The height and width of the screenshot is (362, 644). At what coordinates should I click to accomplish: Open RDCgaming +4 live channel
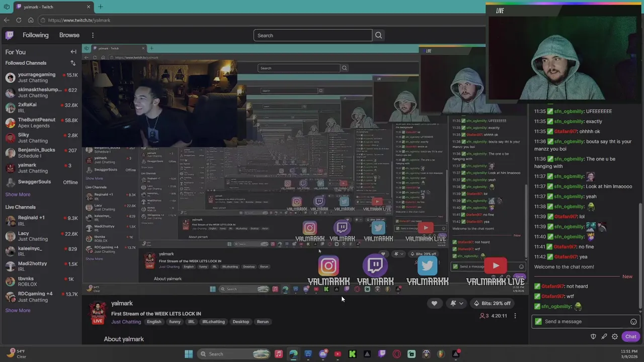point(41,297)
